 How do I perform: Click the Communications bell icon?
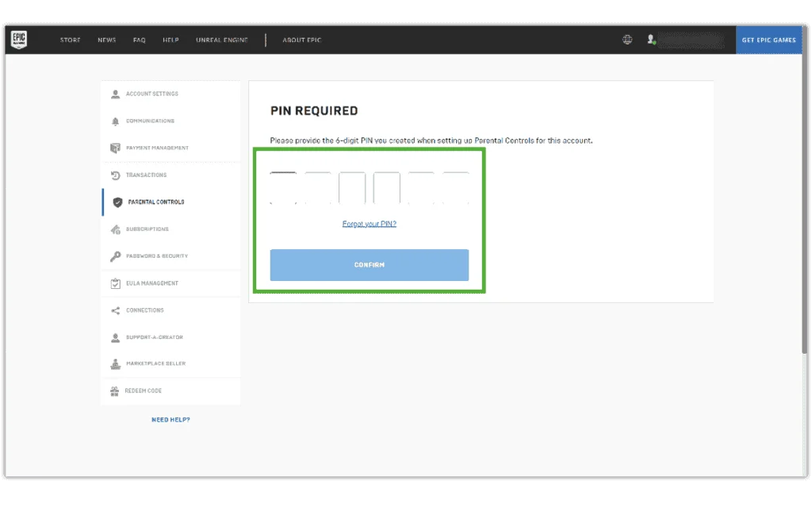(x=116, y=121)
